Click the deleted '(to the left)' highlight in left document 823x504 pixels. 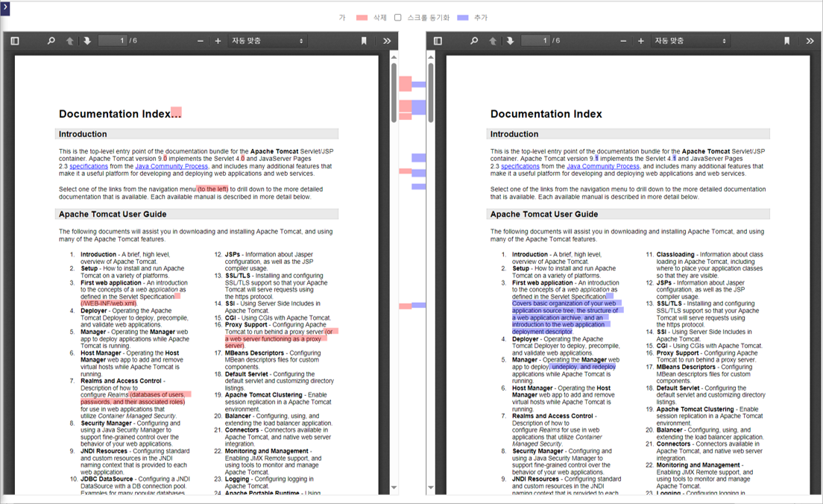tap(212, 189)
